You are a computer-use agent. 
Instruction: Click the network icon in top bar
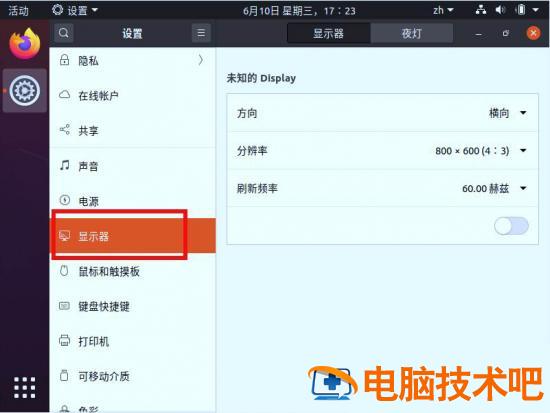click(481, 10)
